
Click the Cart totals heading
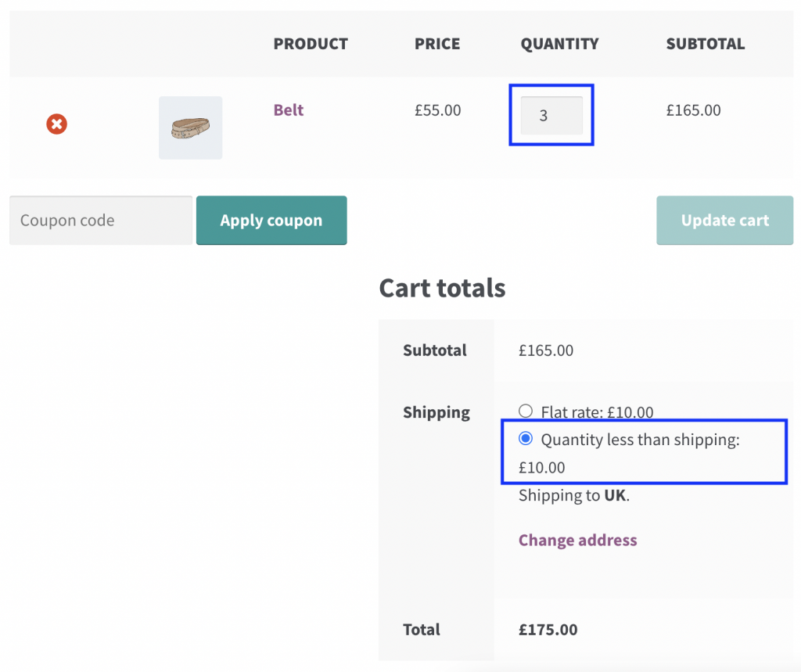[x=442, y=289]
